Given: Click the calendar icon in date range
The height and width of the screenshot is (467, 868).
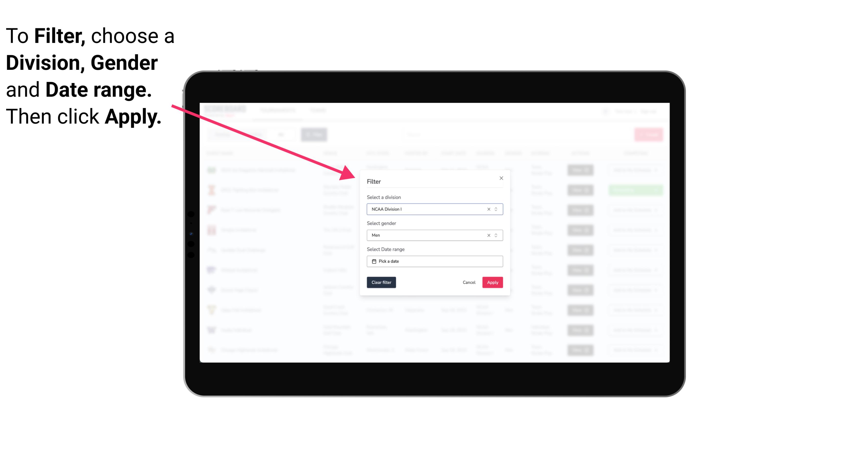Looking at the screenshot, I should click(x=373, y=261).
